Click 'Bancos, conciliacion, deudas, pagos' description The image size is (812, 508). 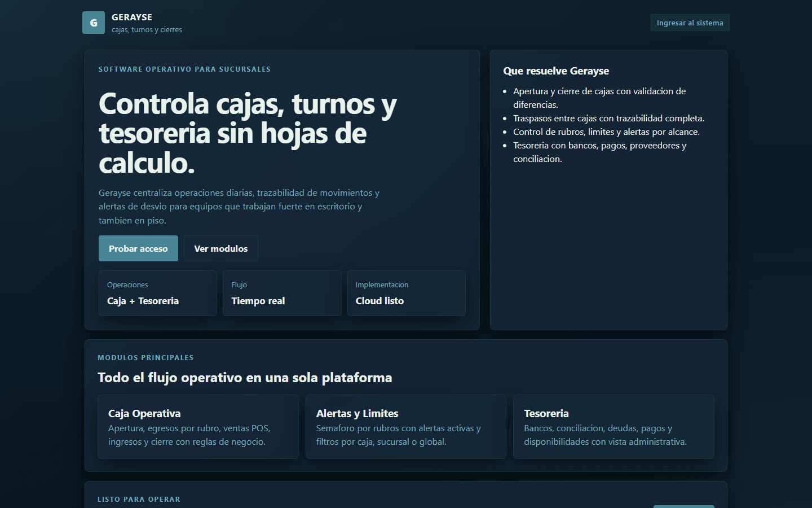click(605, 435)
